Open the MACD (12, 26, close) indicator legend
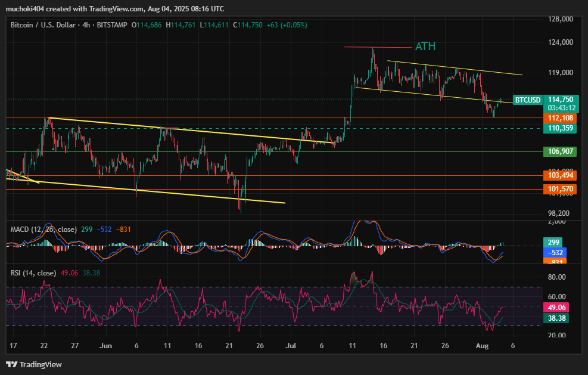588x375 pixels. 43,230
